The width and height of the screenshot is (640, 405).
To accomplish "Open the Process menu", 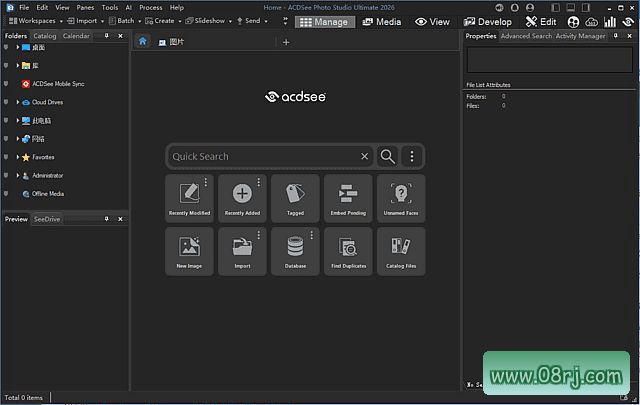I will (151, 7).
